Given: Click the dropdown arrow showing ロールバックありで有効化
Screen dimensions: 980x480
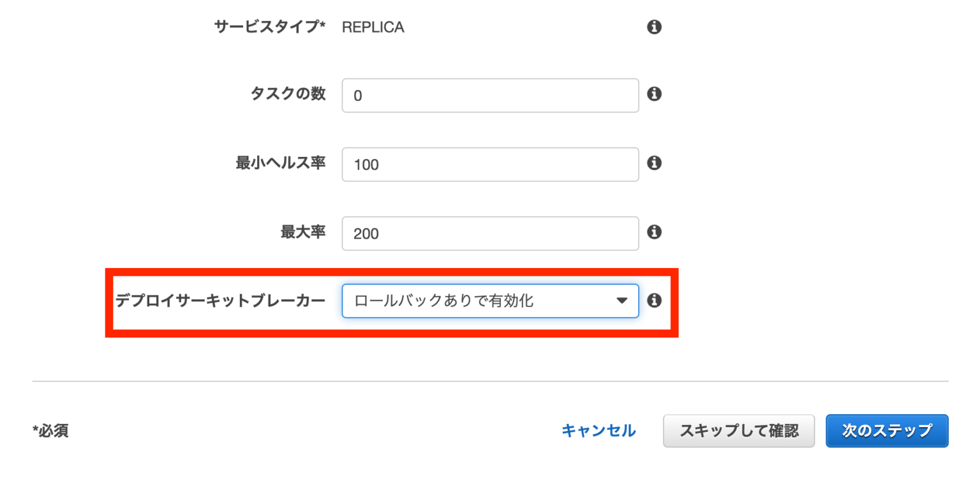Looking at the screenshot, I should tap(622, 301).
